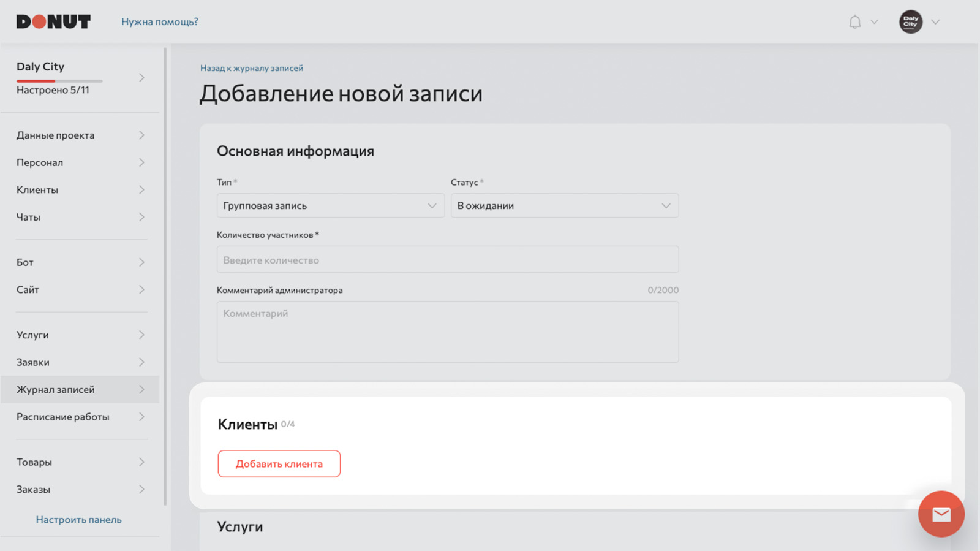Follow the Назад к журналу записей link
The height and width of the screenshot is (551, 980).
251,68
